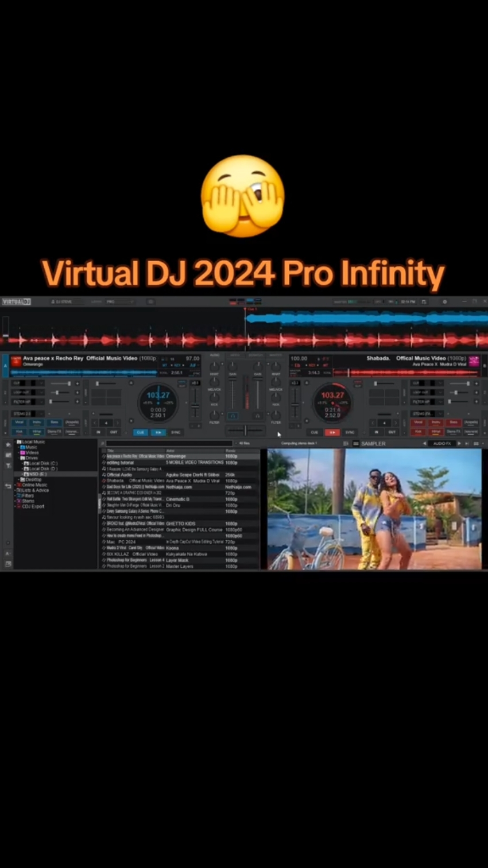Click the back arrow icon in the sidebar
488x868 pixels.
pos(8,486)
